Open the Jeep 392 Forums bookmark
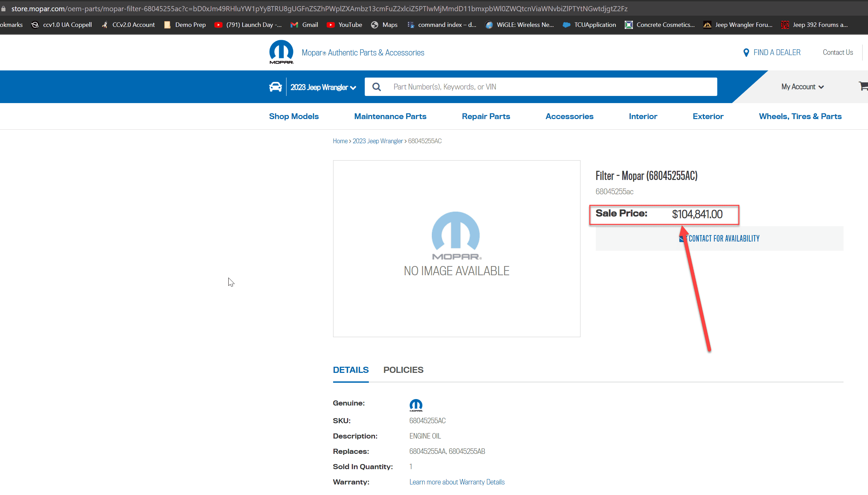The width and height of the screenshot is (868, 495). pos(815,25)
